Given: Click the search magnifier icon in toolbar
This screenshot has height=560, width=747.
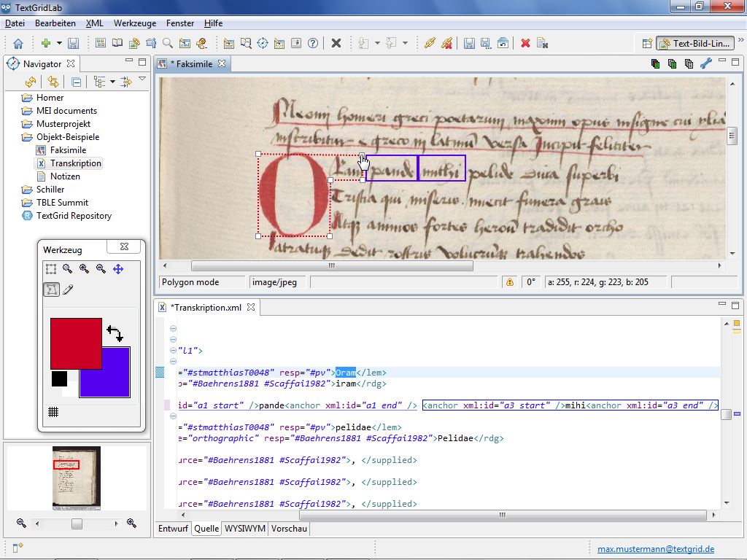Looking at the screenshot, I should point(168,44).
